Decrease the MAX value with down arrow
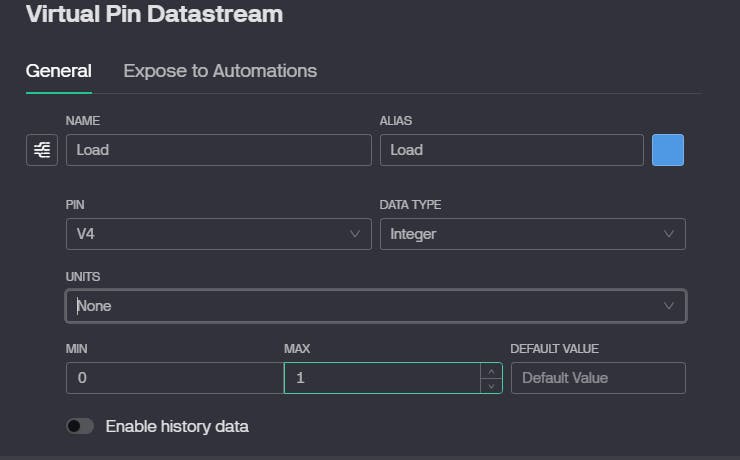Screen dimensions: 740x460 490,385
